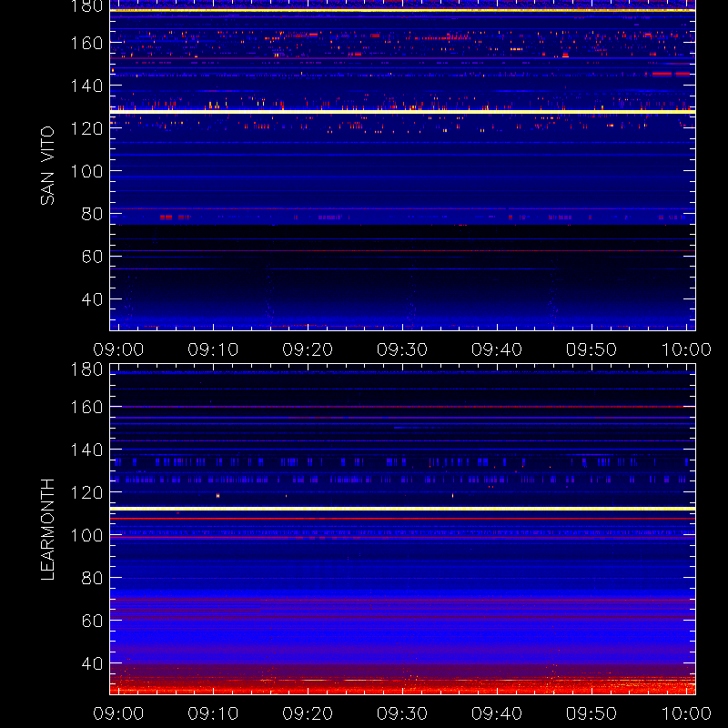
Task: Click 09:50 time label under Learmonth plot
Action: tap(591, 713)
